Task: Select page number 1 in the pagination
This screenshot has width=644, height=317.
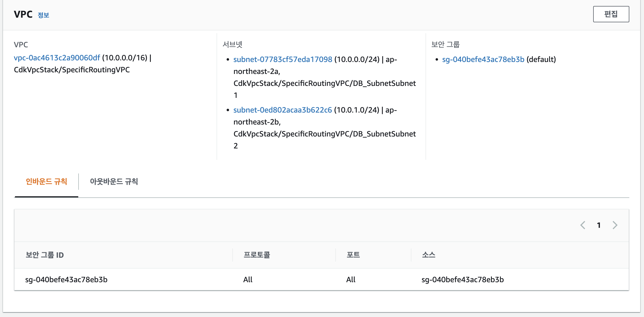Action: 599,225
